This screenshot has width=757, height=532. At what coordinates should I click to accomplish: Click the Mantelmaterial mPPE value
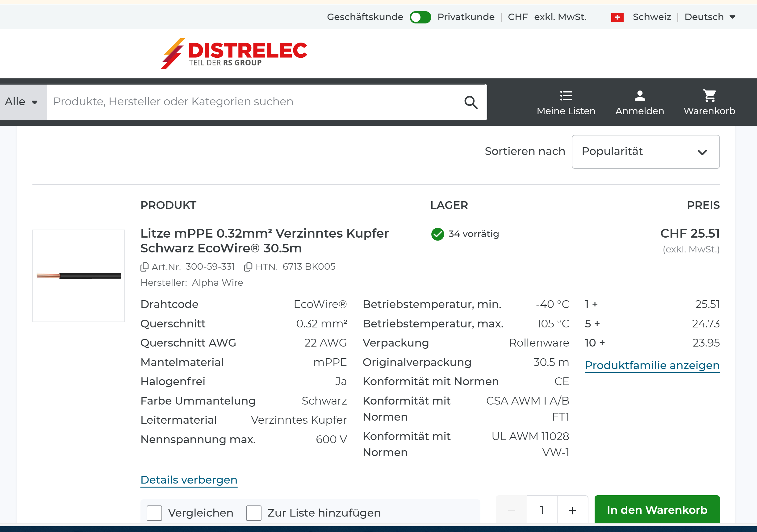click(330, 362)
